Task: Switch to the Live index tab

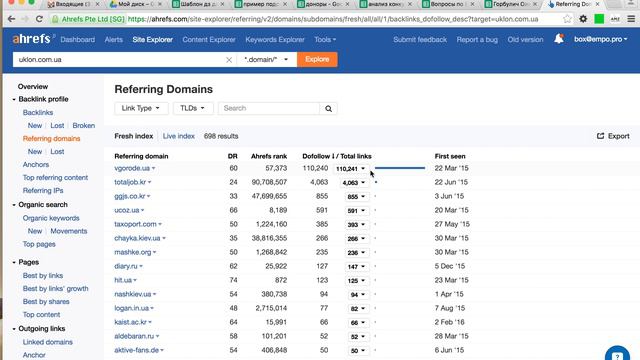Action: click(x=179, y=136)
